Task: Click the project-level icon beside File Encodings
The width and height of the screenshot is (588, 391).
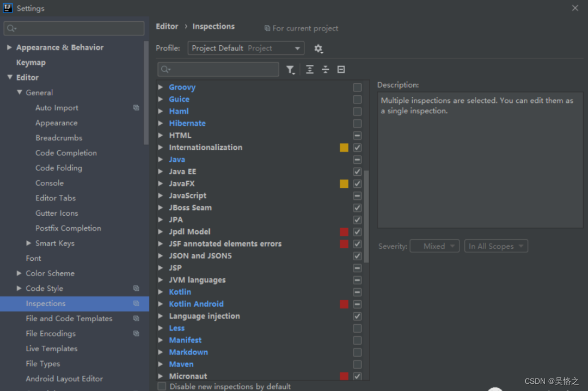Action: pos(136,334)
